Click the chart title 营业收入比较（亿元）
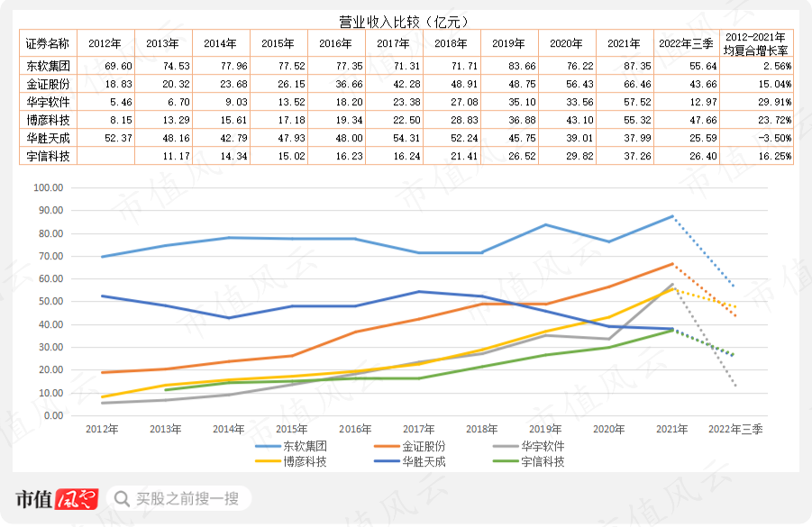The width and height of the screenshot is (812, 527). coord(406,22)
